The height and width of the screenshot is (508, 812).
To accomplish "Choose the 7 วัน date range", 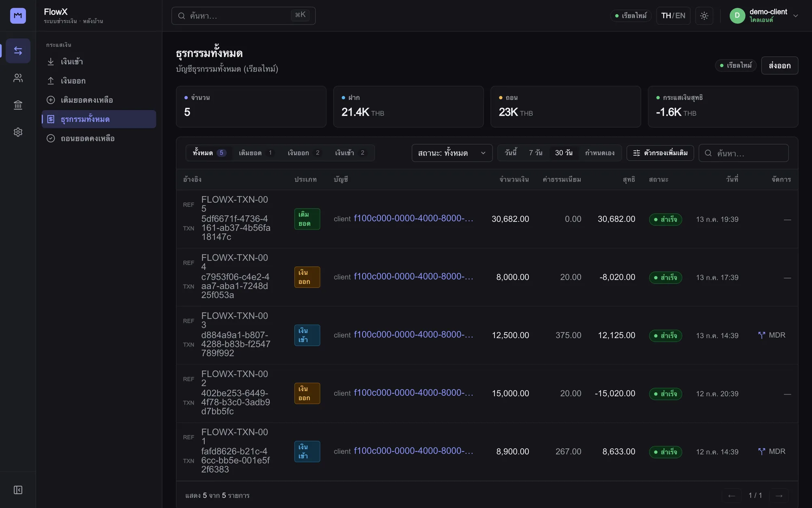I will [x=536, y=153].
